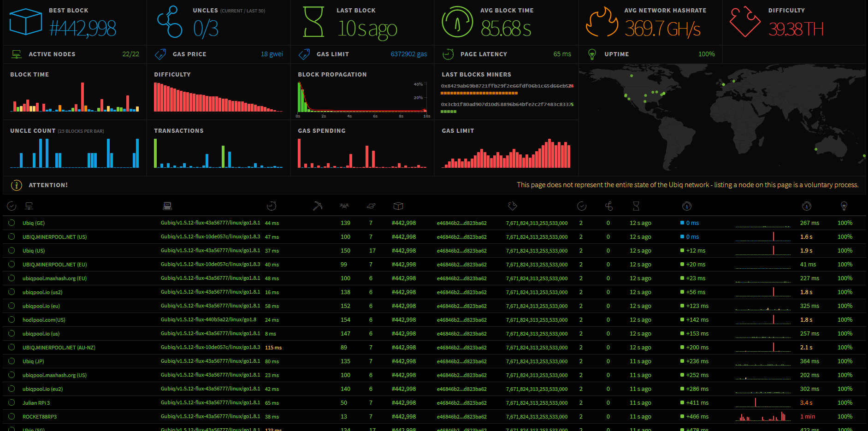
Task: Sort by pinned using checkmark column header
Action: pos(12,206)
